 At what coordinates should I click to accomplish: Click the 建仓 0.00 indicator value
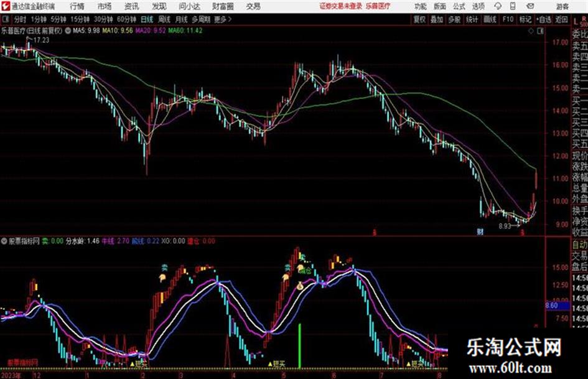click(201, 241)
